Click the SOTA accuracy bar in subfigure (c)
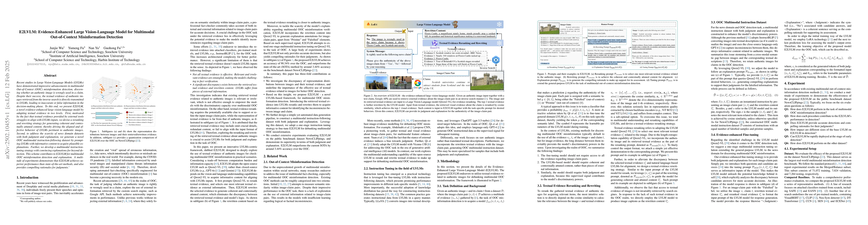 tap(106, 118)
